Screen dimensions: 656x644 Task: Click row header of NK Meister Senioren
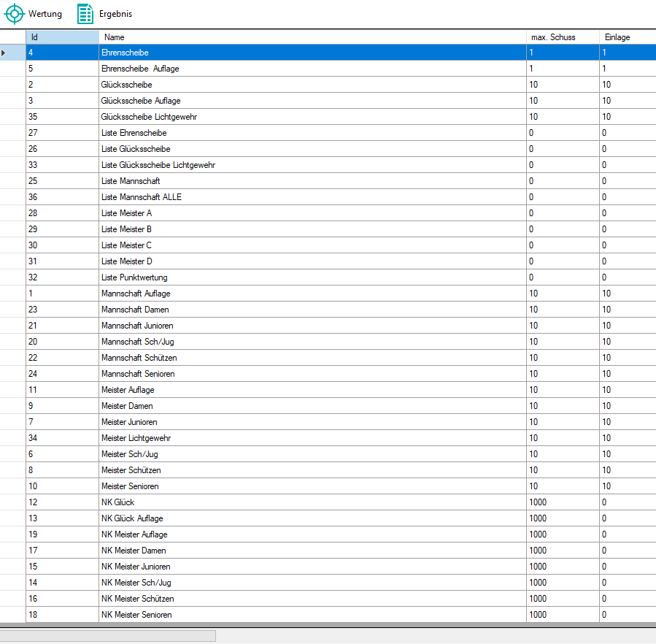12,615
